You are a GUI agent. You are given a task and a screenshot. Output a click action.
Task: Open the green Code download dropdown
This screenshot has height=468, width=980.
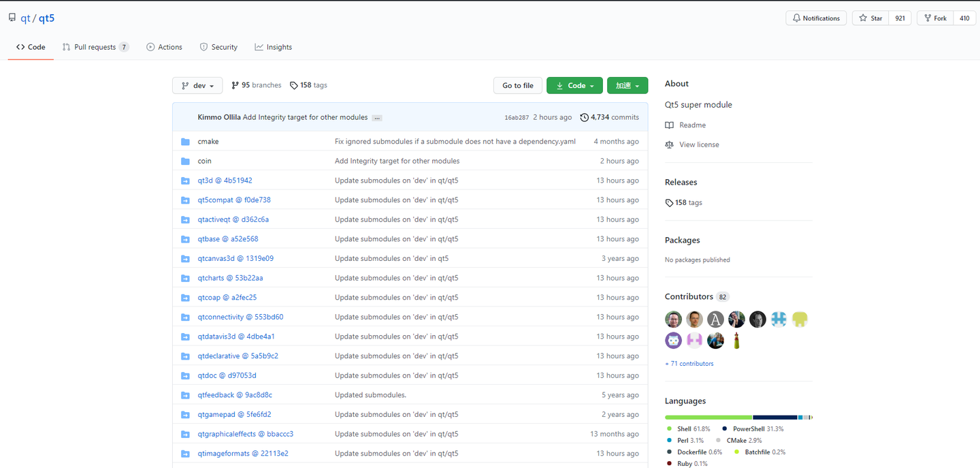pos(574,85)
